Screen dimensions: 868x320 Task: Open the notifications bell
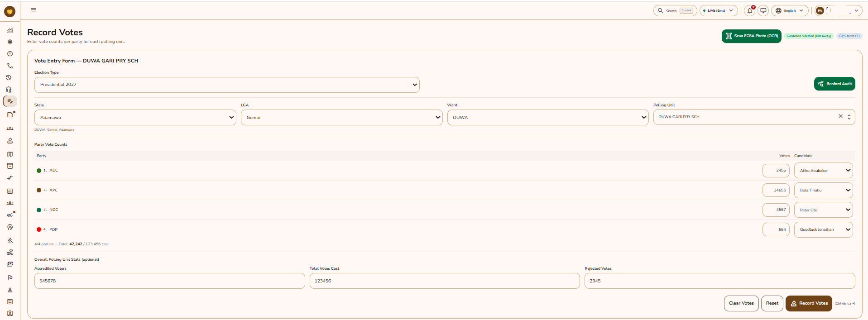[750, 10]
